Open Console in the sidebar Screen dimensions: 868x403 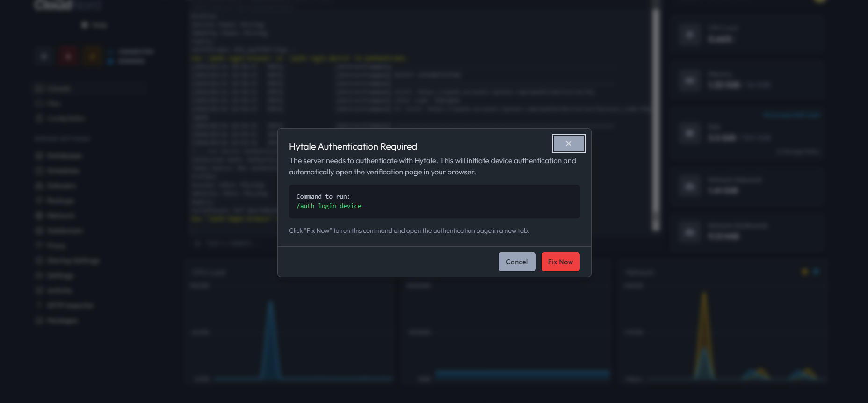point(58,88)
